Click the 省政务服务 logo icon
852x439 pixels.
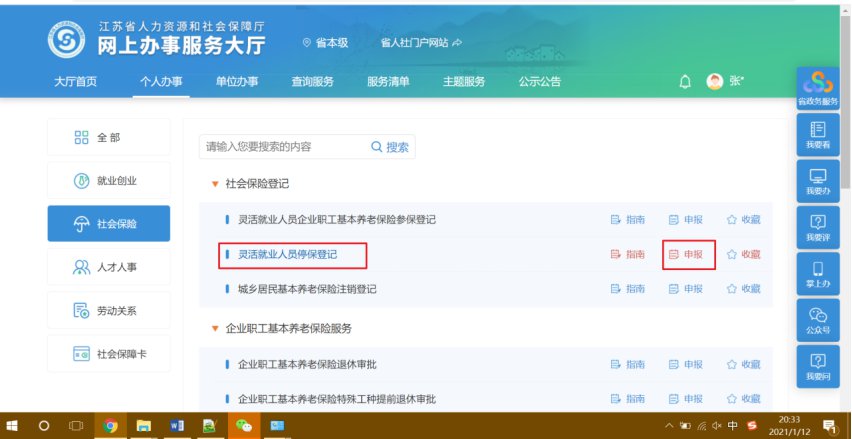817,88
